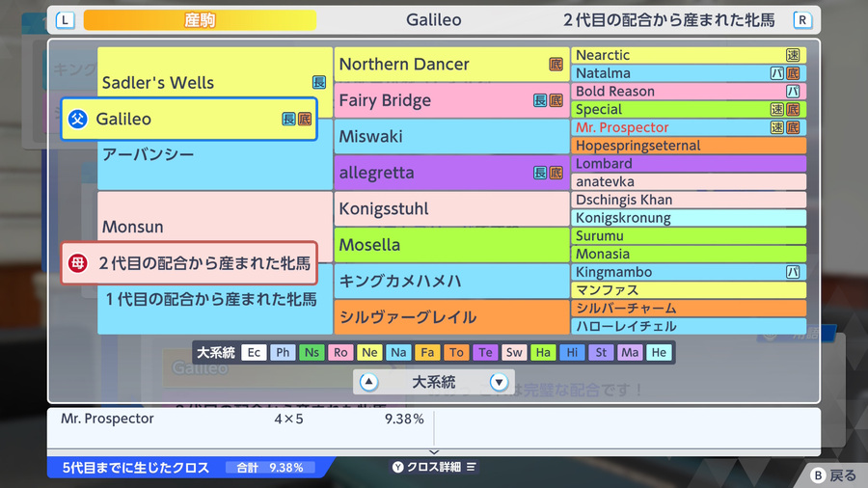Click the パ icon on Kingmambo
The width and height of the screenshot is (868, 488).
793,272
